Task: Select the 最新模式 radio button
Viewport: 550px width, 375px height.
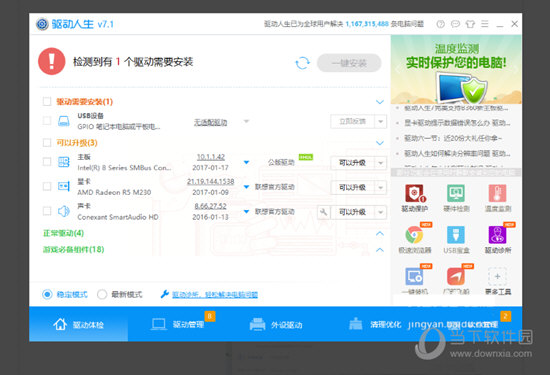Action: [x=102, y=294]
